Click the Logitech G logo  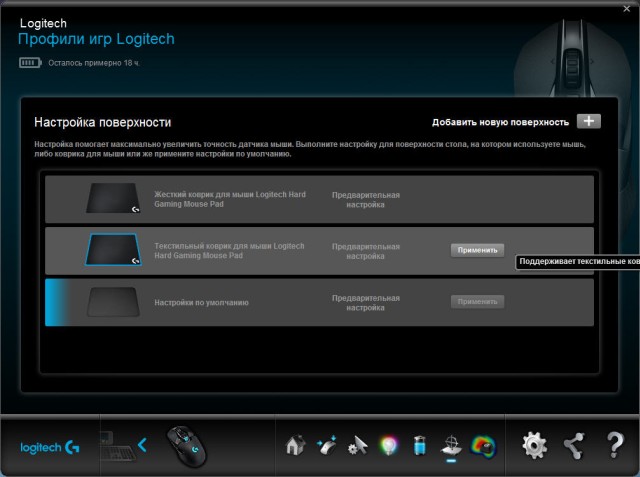tap(49, 448)
